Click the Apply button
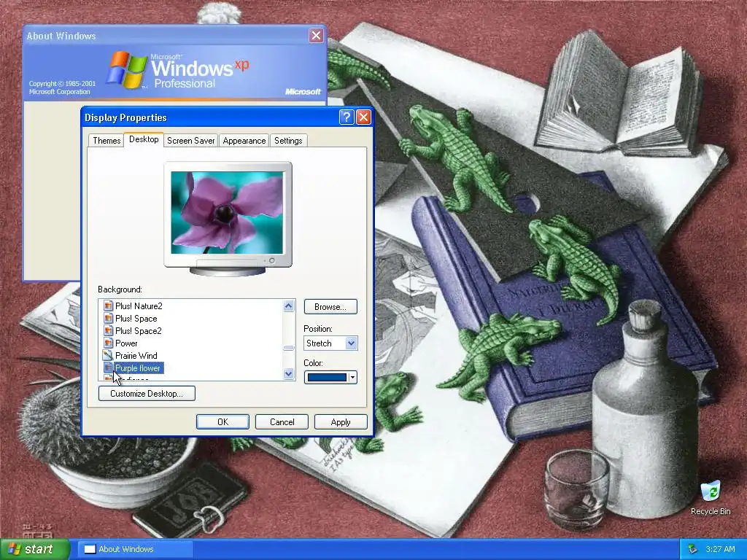The image size is (747, 560). pyautogui.click(x=341, y=422)
